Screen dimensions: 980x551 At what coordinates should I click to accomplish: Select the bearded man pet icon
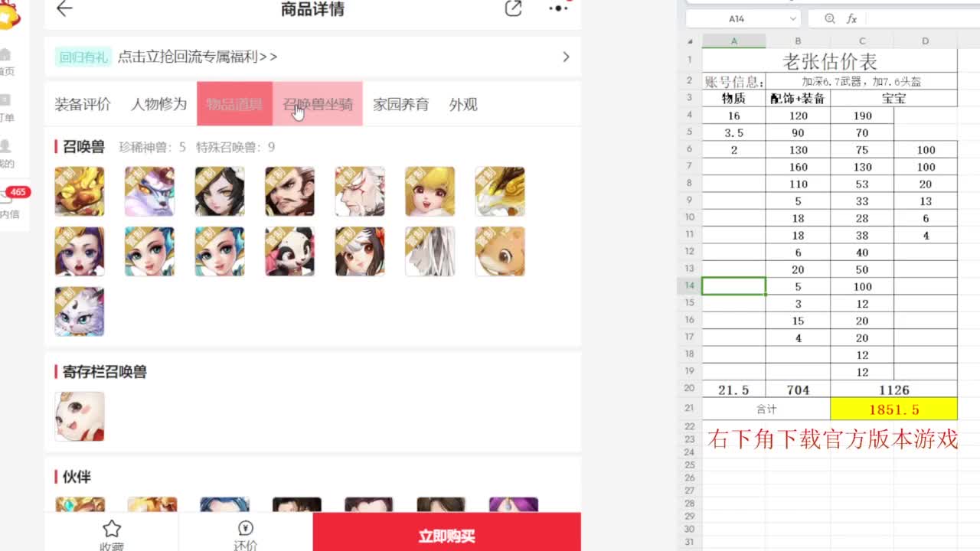pyautogui.click(x=289, y=191)
